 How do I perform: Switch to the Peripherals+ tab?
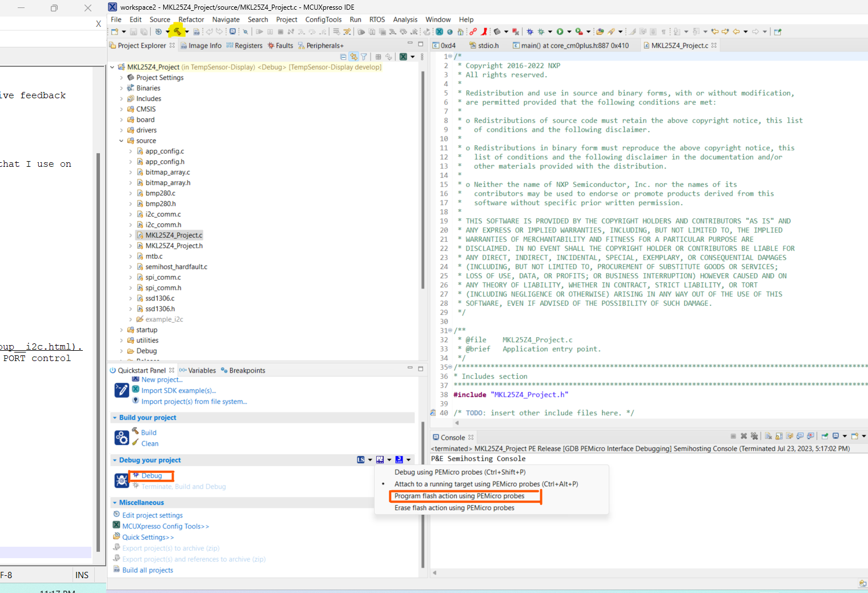click(x=320, y=46)
